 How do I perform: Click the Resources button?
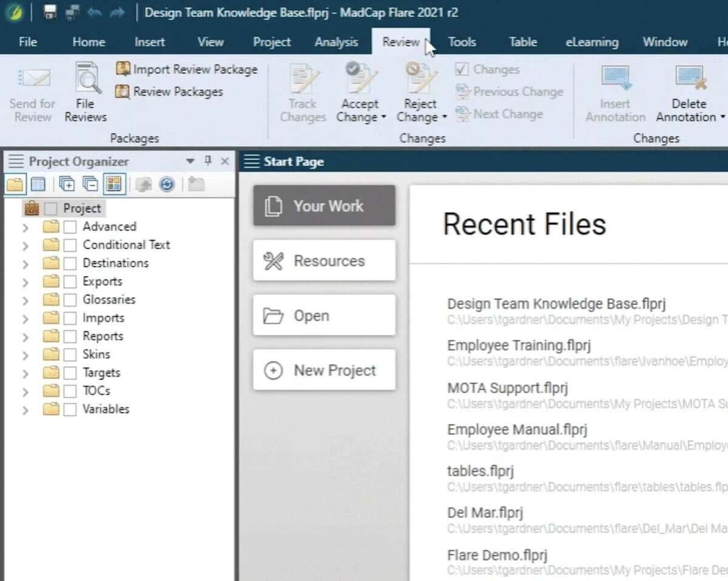click(x=324, y=261)
